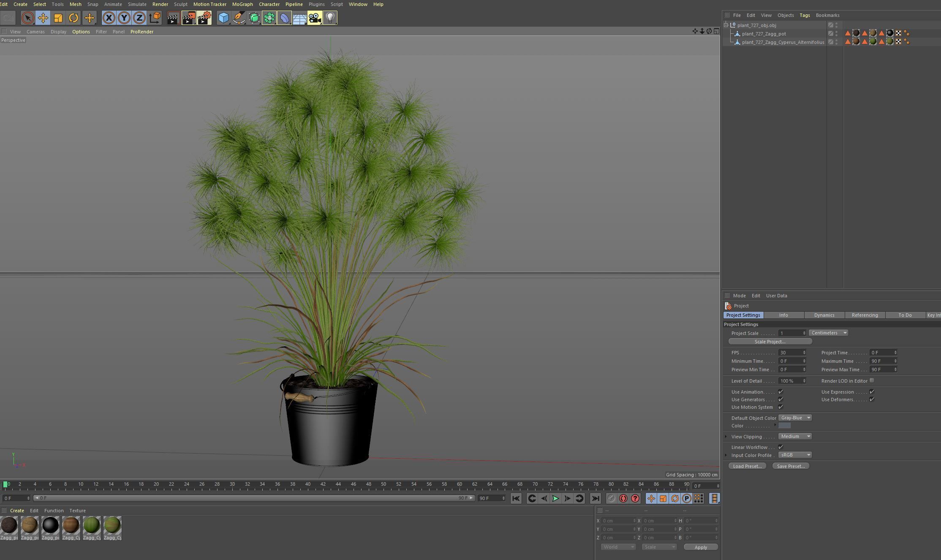Screen dimensions: 941x560
Task: Expand Input Color Profile disclosure triangle
Action: [726, 455]
